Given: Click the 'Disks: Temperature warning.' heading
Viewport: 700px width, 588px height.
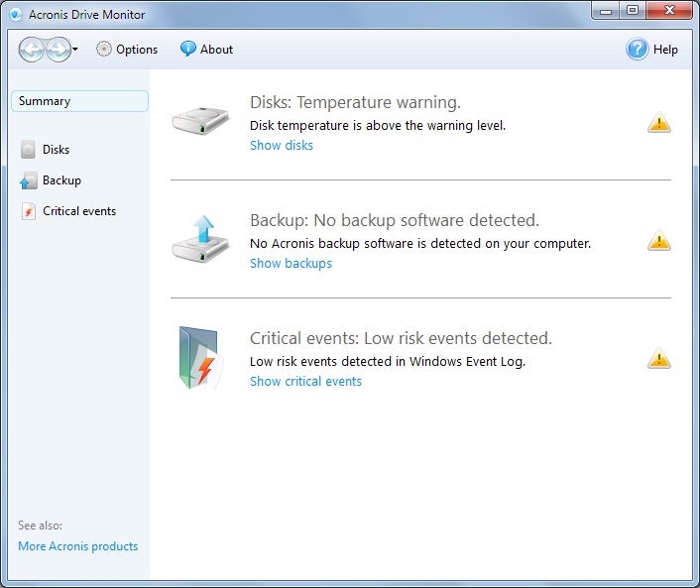Looking at the screenshot, I should (x=355, y=103).
